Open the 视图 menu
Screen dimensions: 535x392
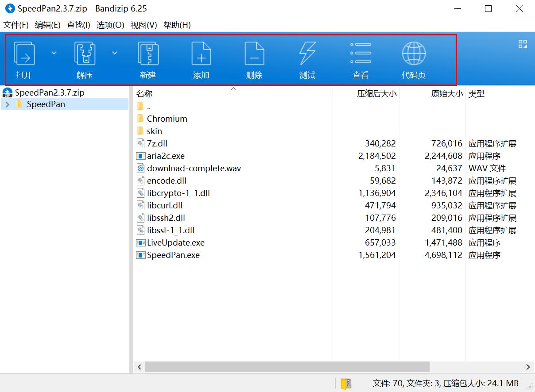click(143, 25)
